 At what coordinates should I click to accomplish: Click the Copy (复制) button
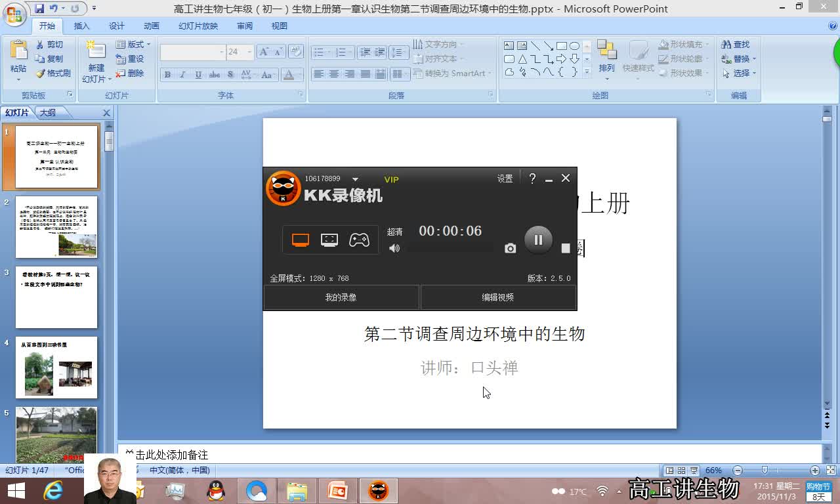(x=49, y=59)
